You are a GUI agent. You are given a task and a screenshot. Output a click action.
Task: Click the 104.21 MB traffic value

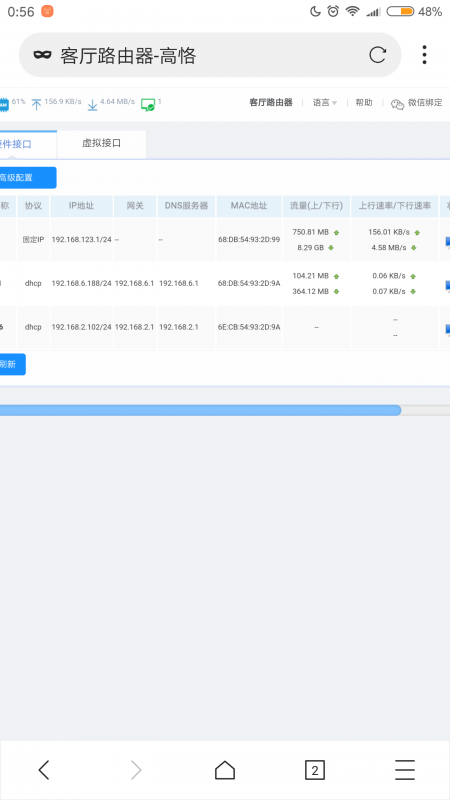pos(310,276)
